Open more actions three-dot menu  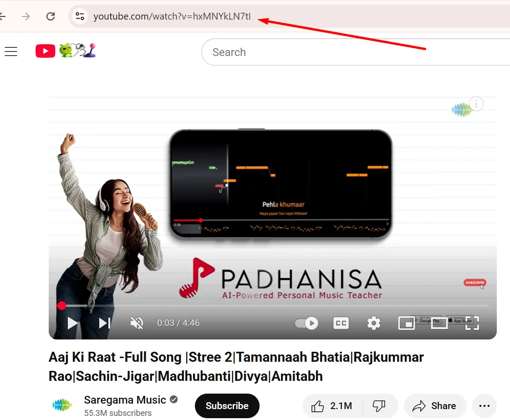click(484, 406)
